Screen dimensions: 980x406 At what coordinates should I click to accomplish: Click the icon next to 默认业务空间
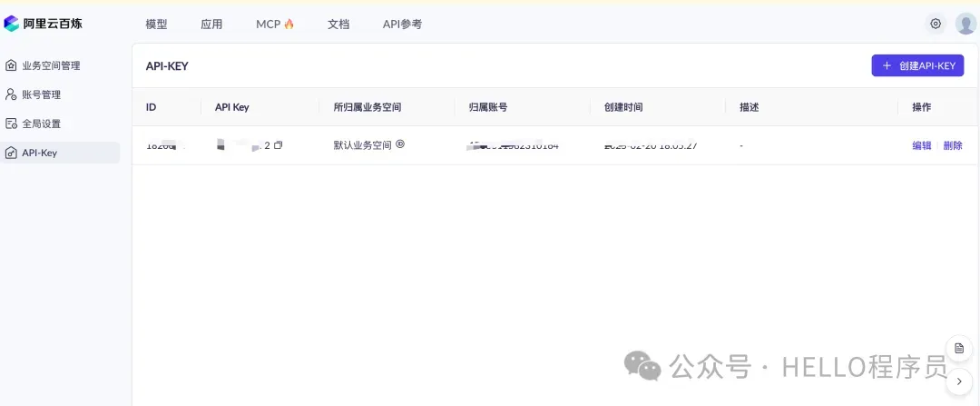[400, 144]
